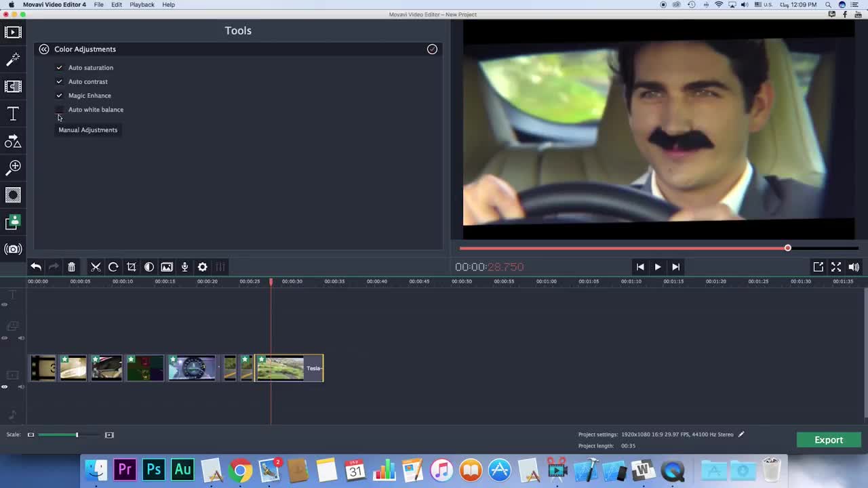Image resolution: width=868 pixels, height=488 pixels.
Task: Open the Transitions tab in sidebar
Action: coord(13,86)
